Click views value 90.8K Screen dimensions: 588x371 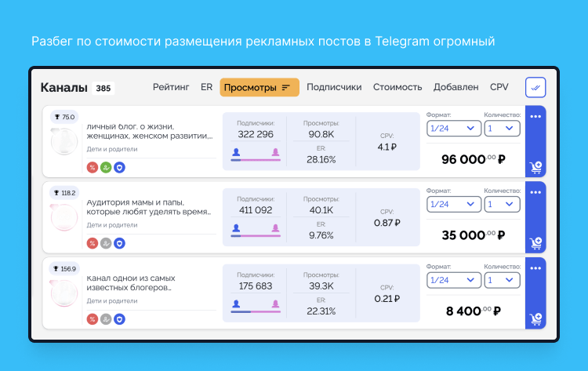point(321,134)
